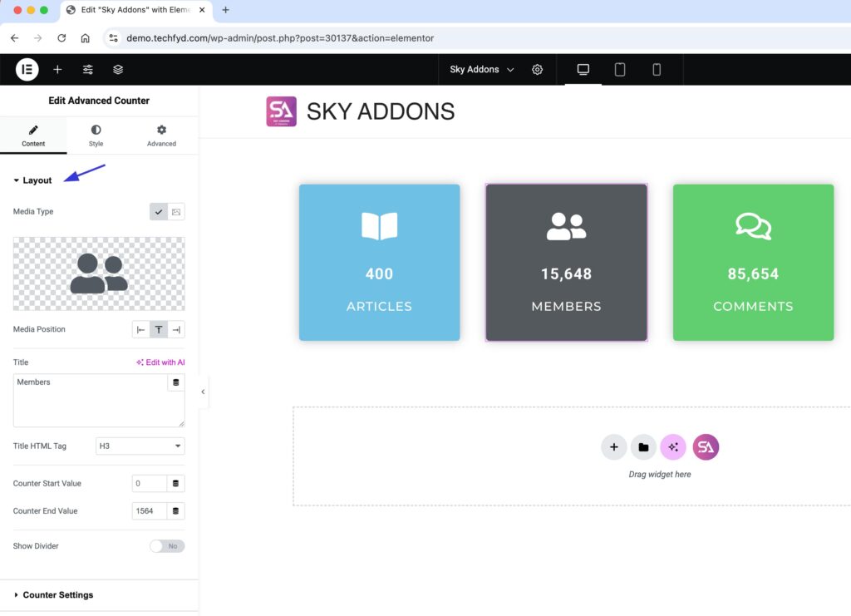Viewport: 851px width, 616px height.
Task: Open AI builder sparkle button
Action: pyautogui.click(x=673, y=447)
